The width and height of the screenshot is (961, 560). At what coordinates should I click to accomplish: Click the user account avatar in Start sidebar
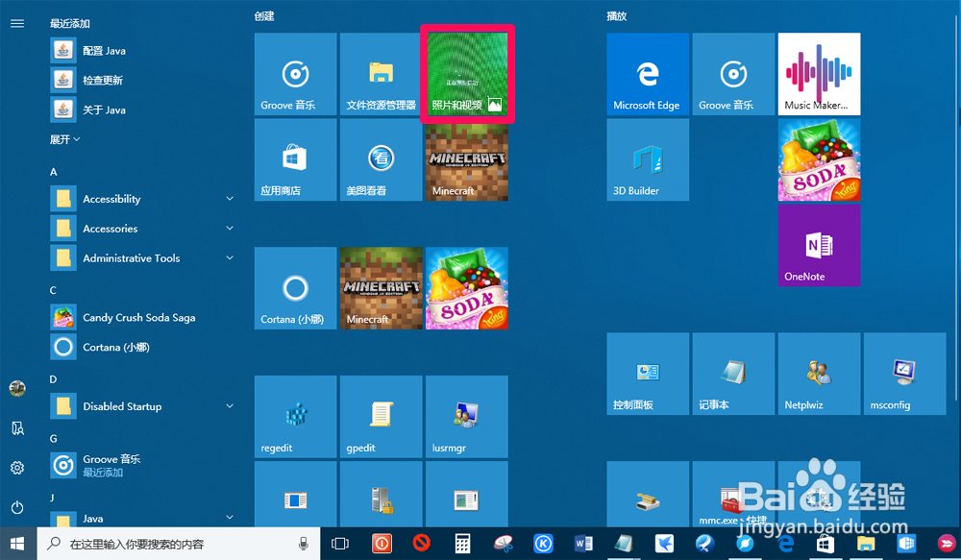click(17, 388)
